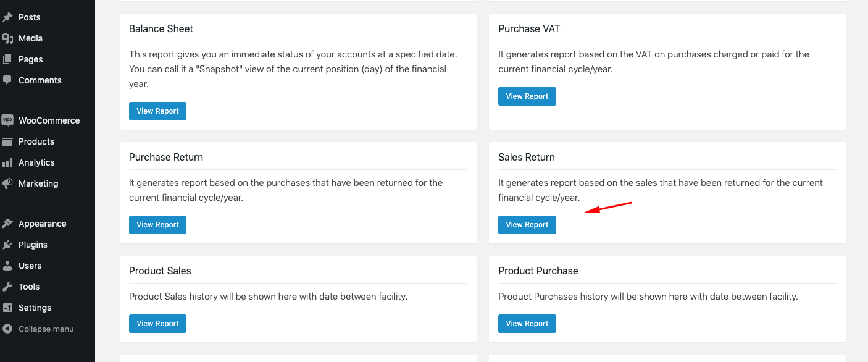Screen dimensions: 868x362
Task: View Report for Purchase VAT
Action: 527,96
